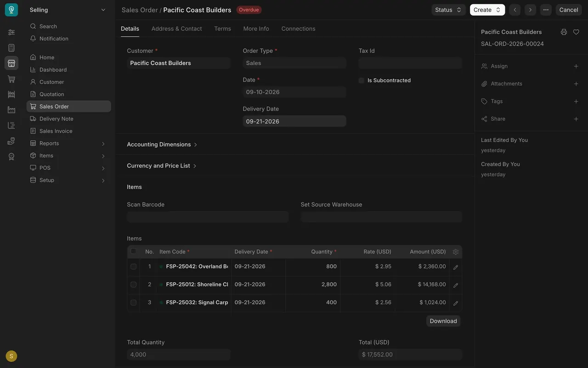588x368 pixels.
Task: Expand the Setup sidebar group
Action: pos(68,180)
